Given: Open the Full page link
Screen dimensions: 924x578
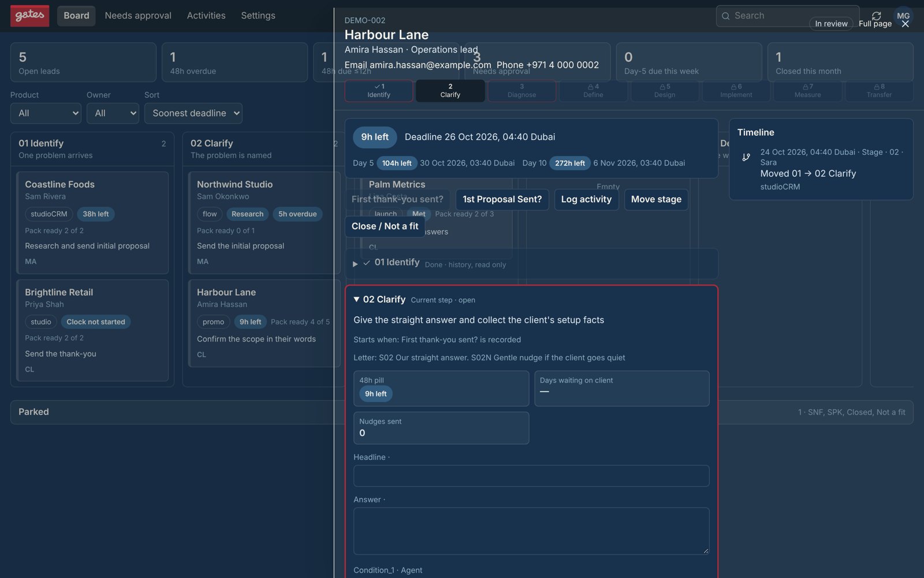Looking at the screenshot, I should click(x=875, y=24).
